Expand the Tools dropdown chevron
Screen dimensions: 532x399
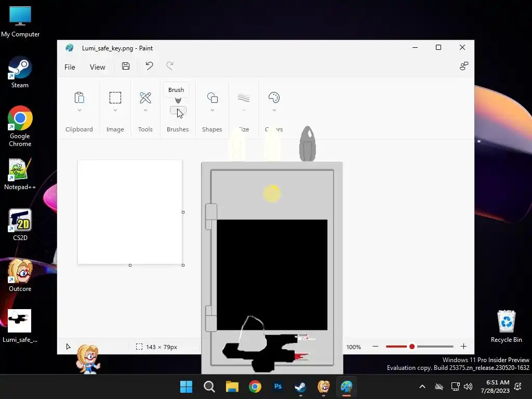[145, 110]
